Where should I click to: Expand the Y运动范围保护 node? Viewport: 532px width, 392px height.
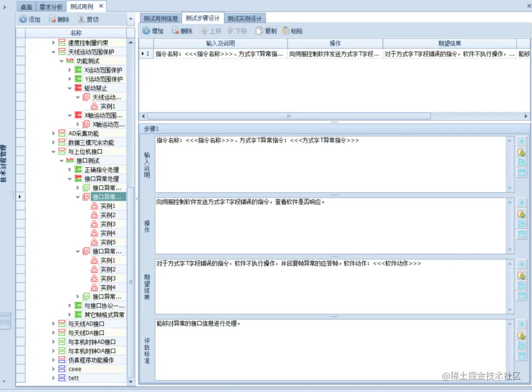(69, 79)
